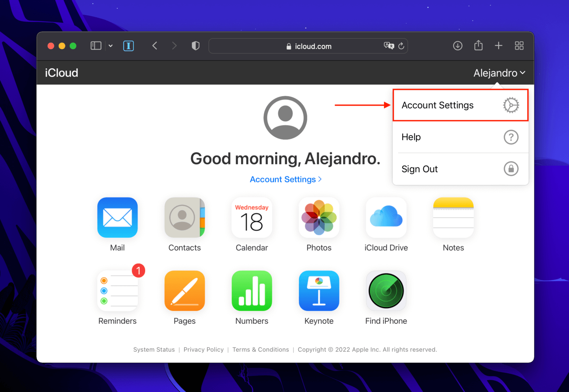Collapse the Alejandro account dropdown
Screen dimensions: 569x392
pos(500,73)
